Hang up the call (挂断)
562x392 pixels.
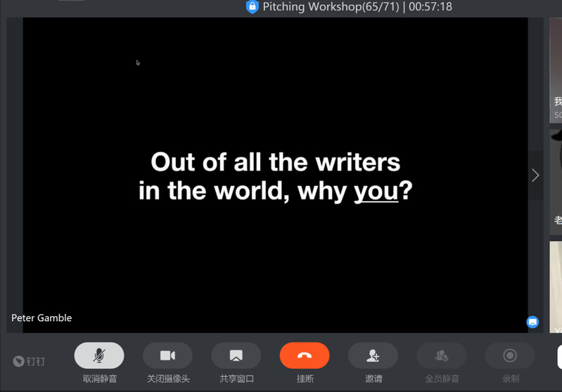click(304, 355)
